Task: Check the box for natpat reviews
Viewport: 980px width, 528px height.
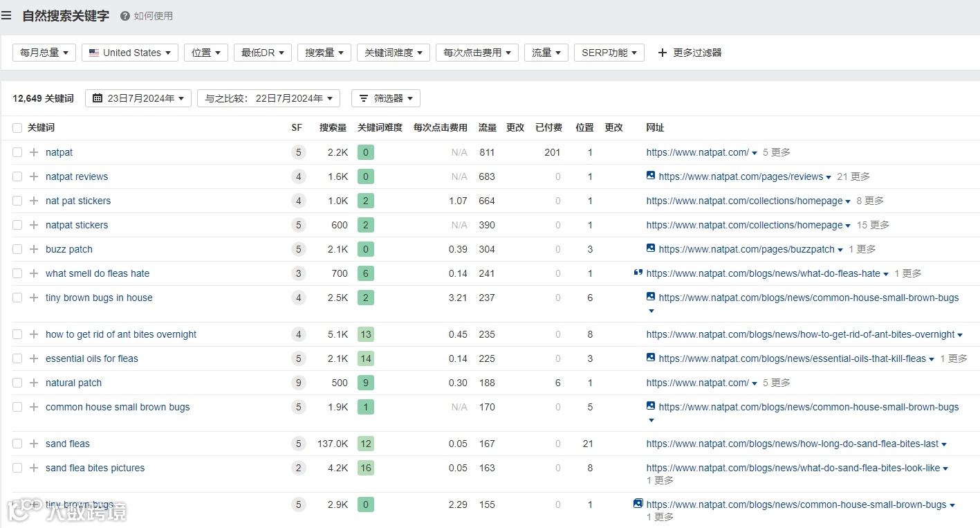Action: 17,176
